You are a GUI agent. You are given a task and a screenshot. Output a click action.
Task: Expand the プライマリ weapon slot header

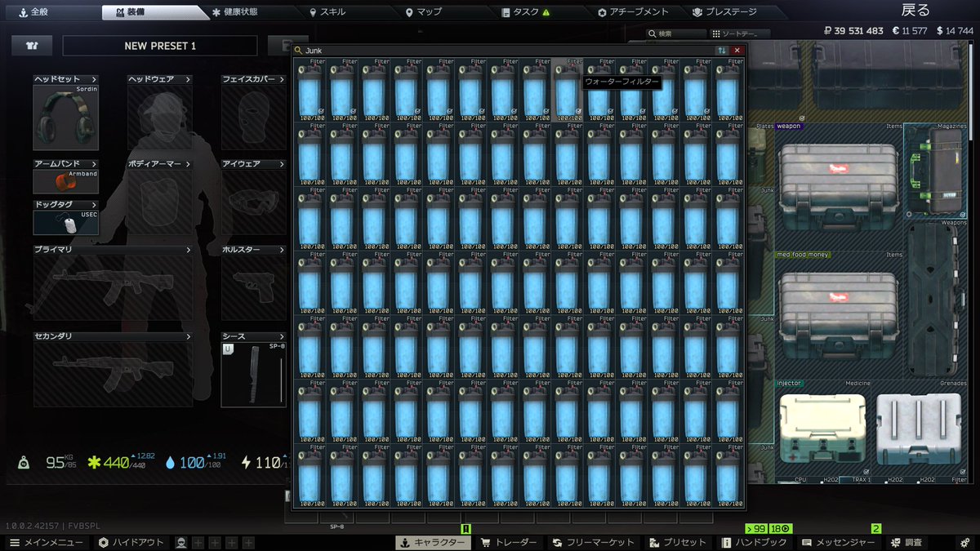pos(113,250)
